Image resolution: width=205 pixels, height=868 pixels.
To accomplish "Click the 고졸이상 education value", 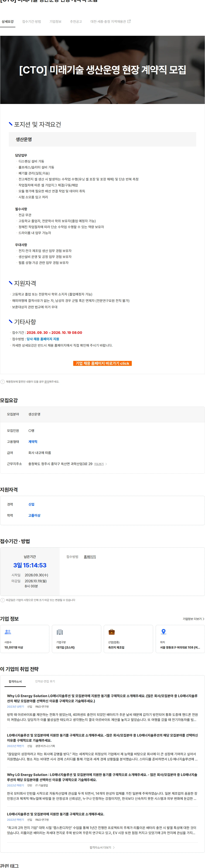I will point(34,515).
